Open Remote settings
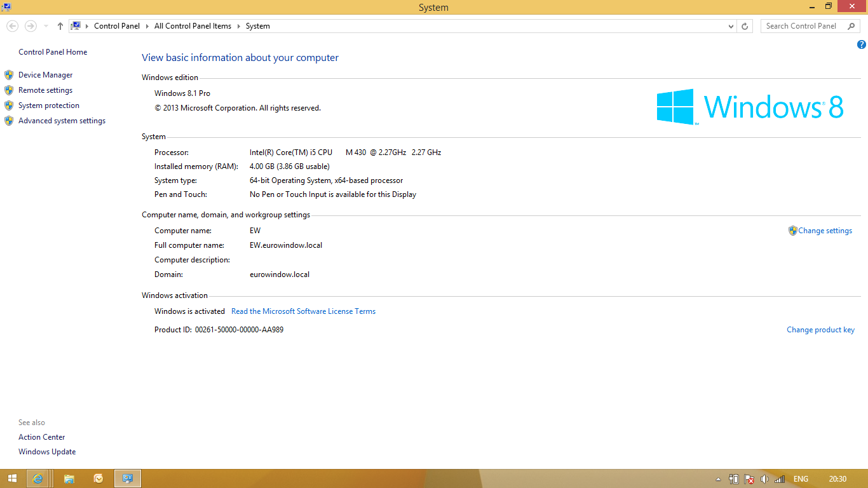 click(45, 90)
